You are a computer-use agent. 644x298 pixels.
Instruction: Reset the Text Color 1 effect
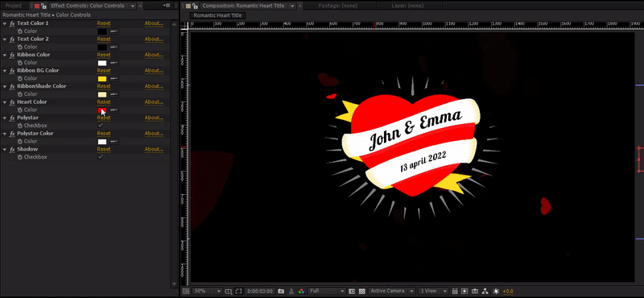click(x=104, y=23)
